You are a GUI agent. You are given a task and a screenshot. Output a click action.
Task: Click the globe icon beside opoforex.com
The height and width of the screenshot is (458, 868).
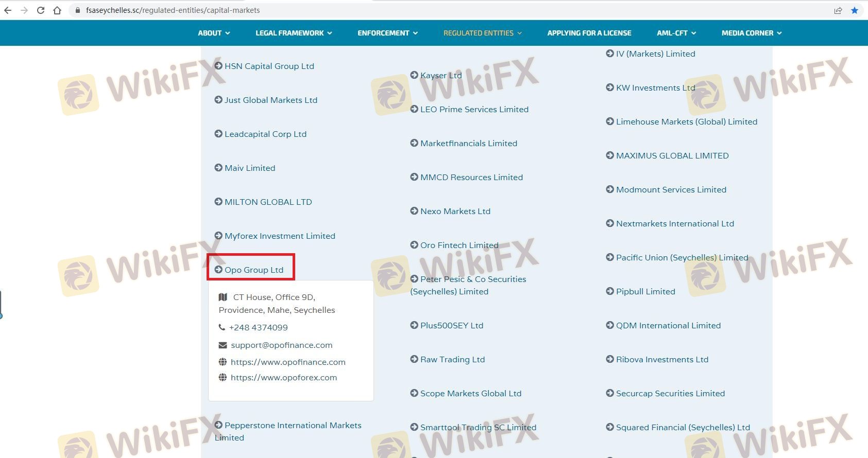tap(223, 377)
